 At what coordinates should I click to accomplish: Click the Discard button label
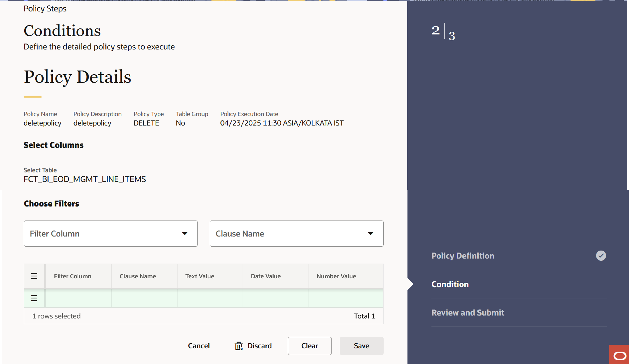pyautogui.click(x=259, y=346)
